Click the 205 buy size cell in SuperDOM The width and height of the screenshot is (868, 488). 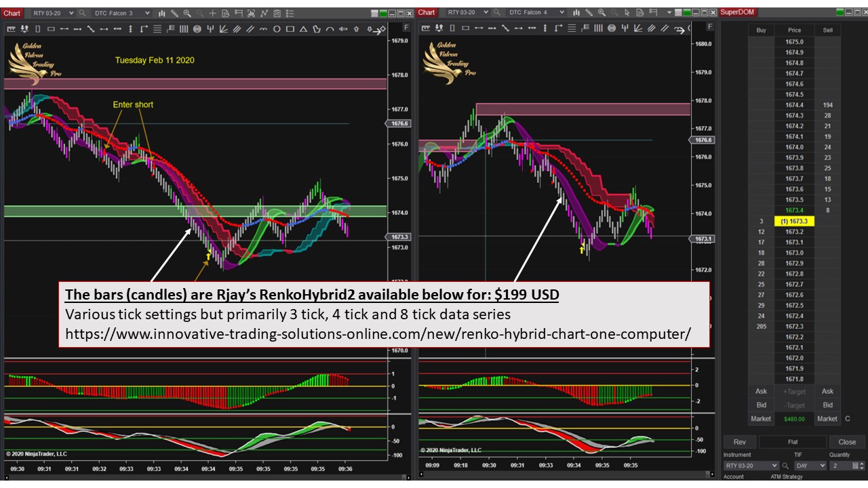(762, 327)
